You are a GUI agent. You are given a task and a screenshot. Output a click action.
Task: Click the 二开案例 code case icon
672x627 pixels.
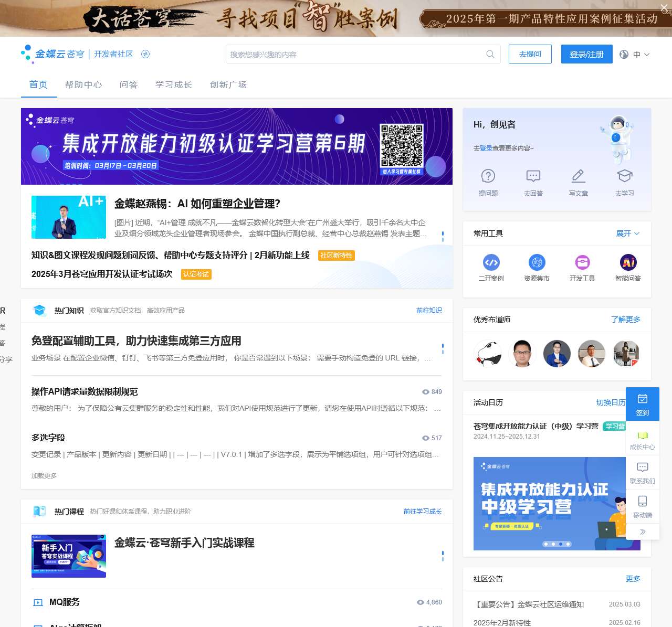(491, 263)
